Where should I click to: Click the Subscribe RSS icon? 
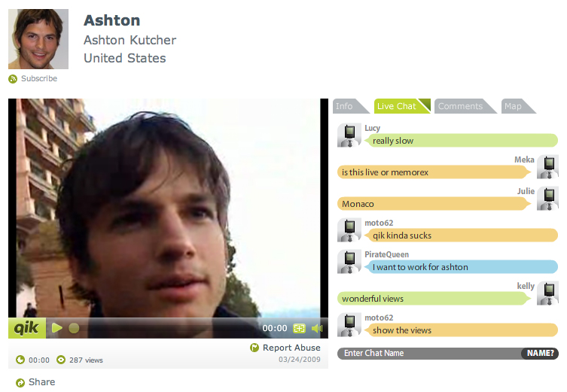tap(13, 79)
